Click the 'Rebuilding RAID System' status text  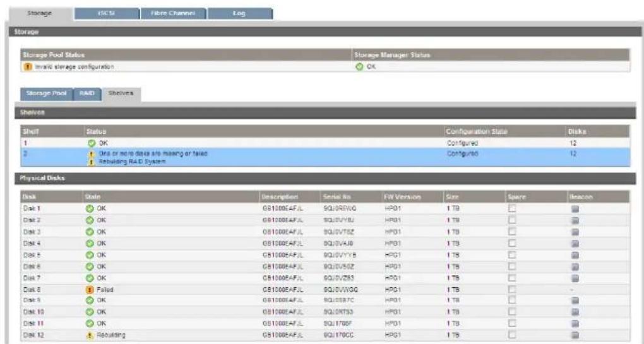[133, 162]
